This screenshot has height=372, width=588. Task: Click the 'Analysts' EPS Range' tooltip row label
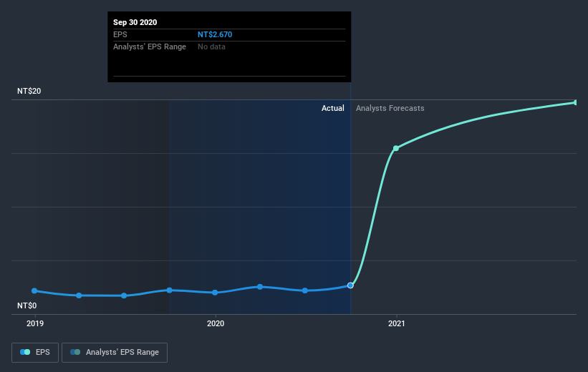point(150,46)
